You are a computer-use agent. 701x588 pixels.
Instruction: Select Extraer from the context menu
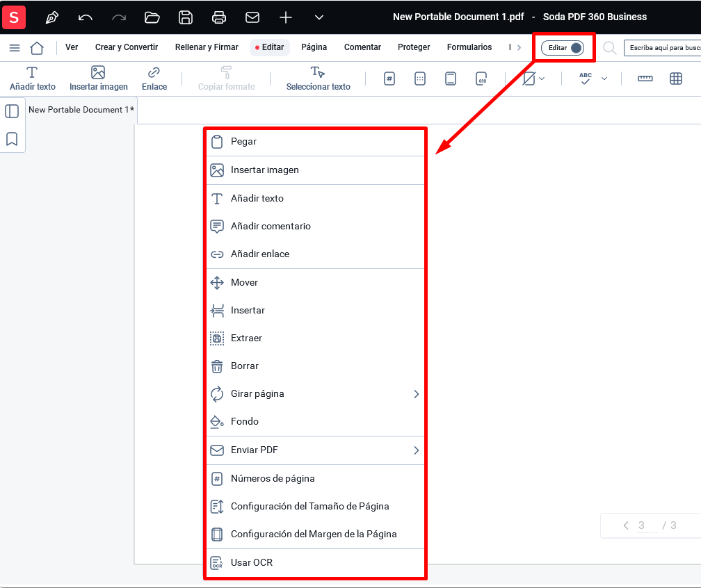coord(315,338)
